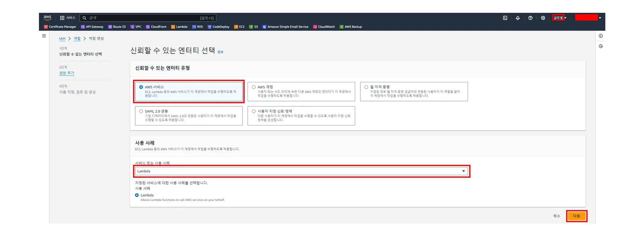Click the 역할 breadcrumb link

coord(77,39)
